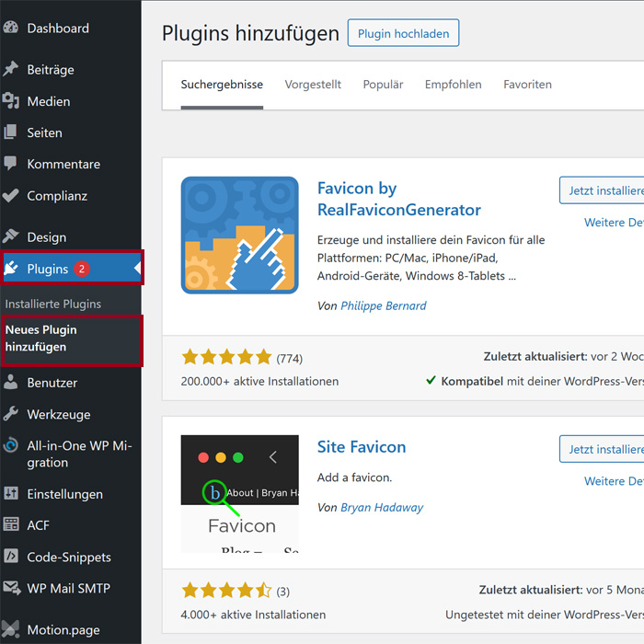Image resolution: width=644 pixels, height=644 pixels.
Task: Click the Dashboard gauge icon
Action: click(11, 28)
